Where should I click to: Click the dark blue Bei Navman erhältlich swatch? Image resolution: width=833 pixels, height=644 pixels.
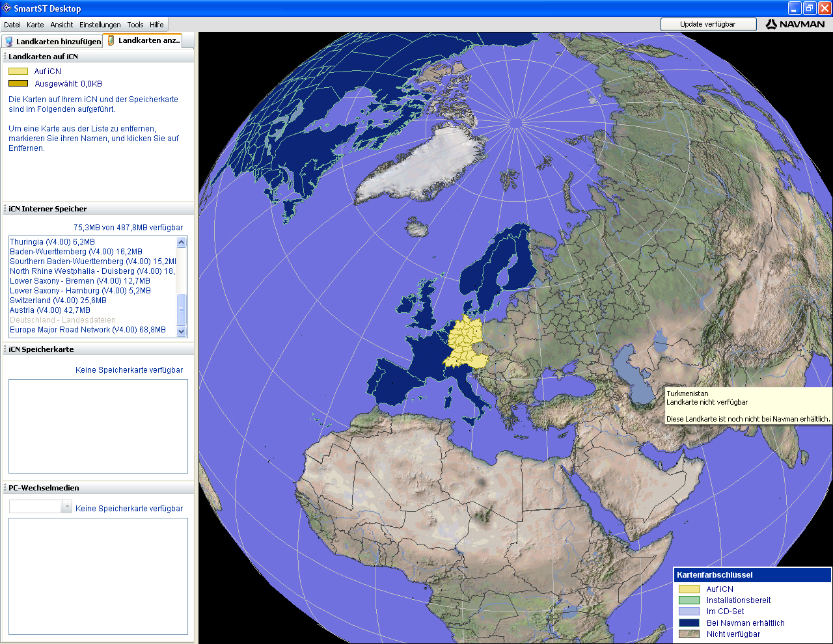689,623
